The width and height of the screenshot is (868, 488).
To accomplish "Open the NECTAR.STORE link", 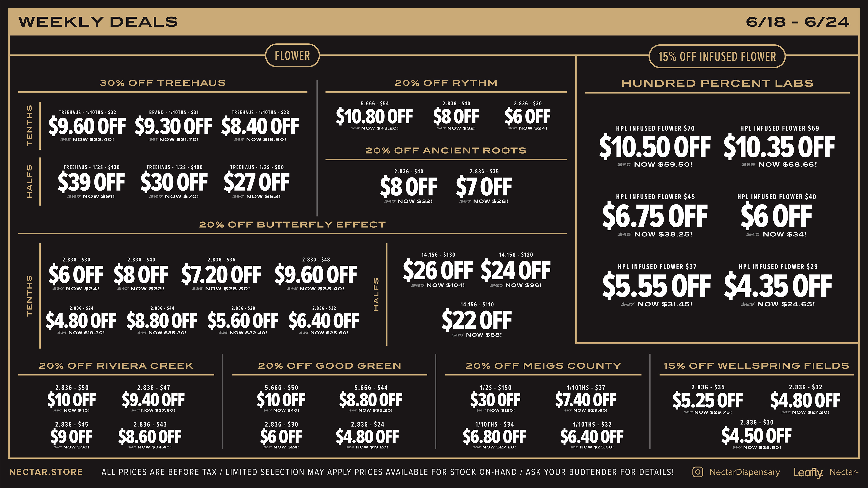I will click(46, 472).
